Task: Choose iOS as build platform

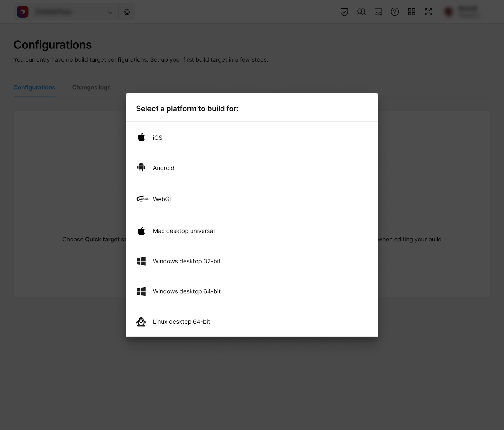Action: pos(252,138)
